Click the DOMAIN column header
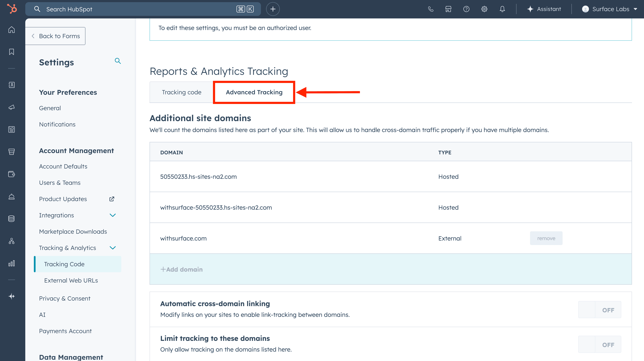This screenshot has width=644, height=361. (172, 152)
